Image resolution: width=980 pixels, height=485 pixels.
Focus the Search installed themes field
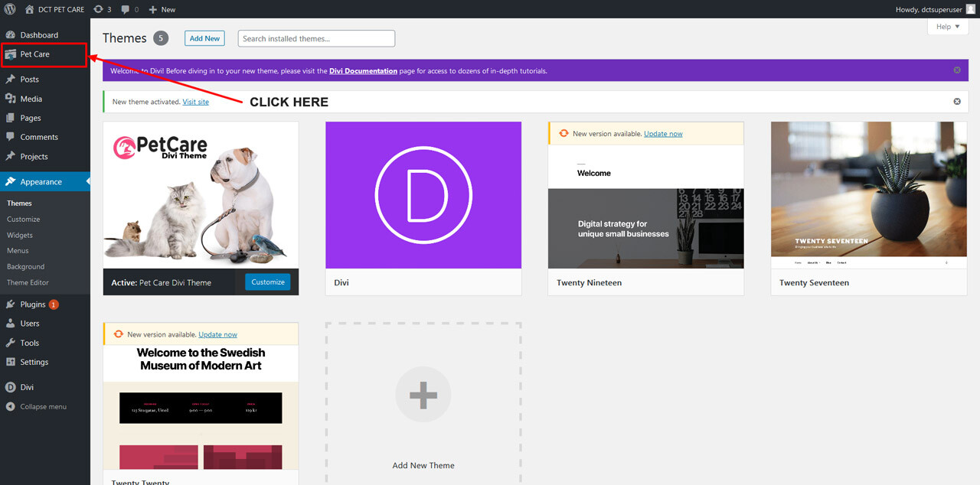[x=316, y=38]
